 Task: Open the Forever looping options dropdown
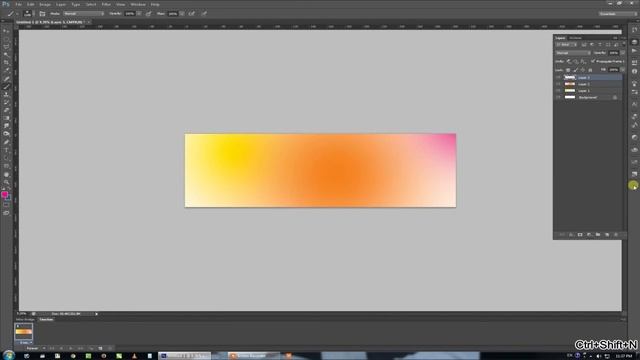tap(35, 349)
